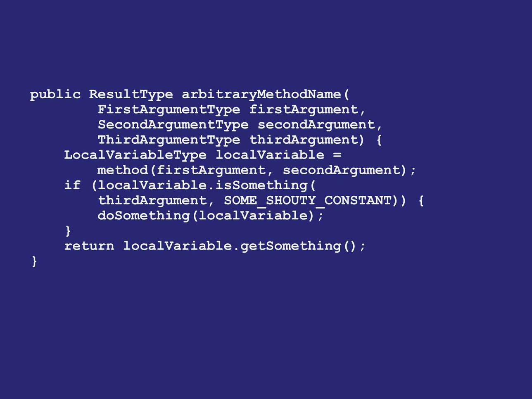This screenshot has height=399, width=532.
Task: Click the closing brace of the if block
Action: click(68, 231)
